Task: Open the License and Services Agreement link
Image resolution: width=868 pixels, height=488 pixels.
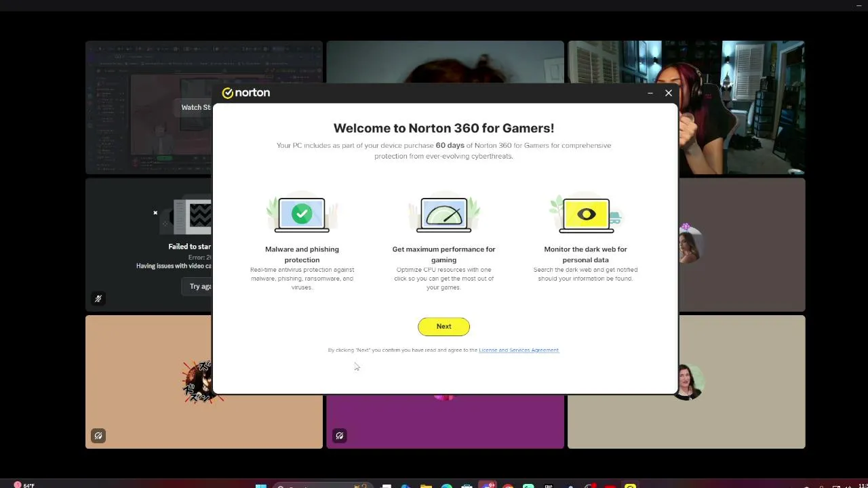Action: [x=519, y=350]
